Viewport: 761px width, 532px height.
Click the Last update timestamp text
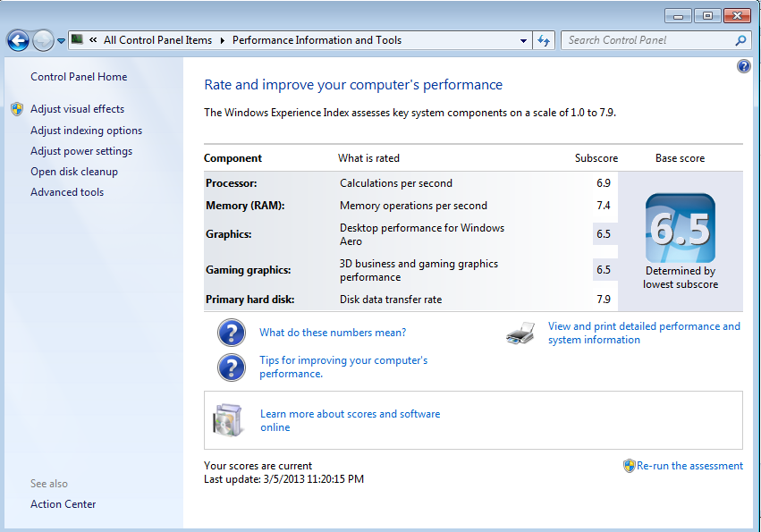point(283,479)
